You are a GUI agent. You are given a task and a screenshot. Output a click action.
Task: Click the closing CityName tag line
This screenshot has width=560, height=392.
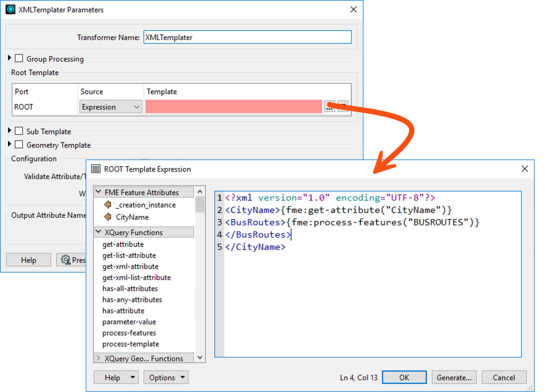(x=255, y=247)
